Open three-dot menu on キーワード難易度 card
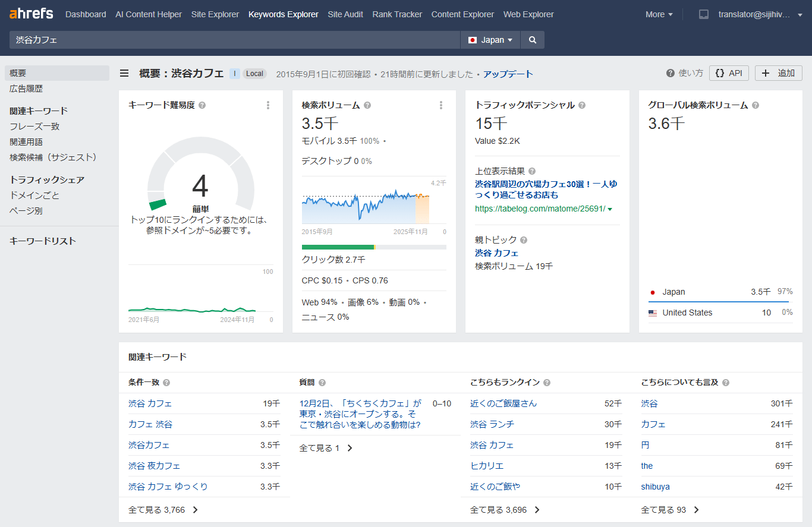 pos(268,105)
